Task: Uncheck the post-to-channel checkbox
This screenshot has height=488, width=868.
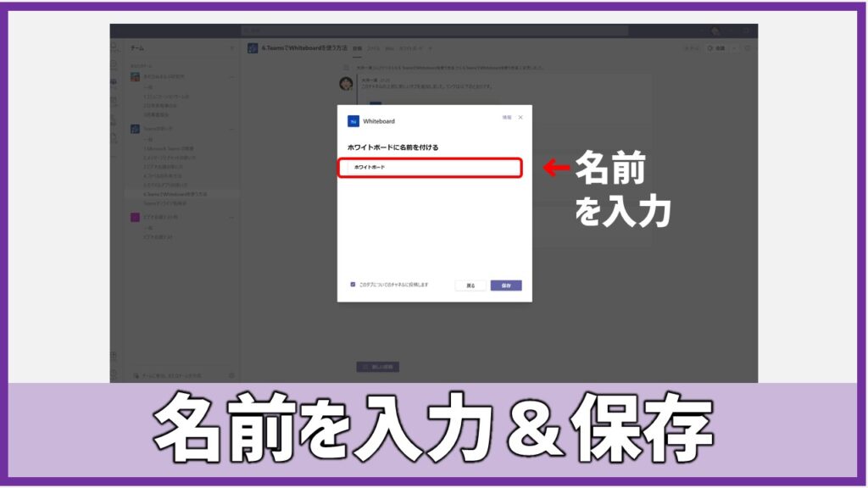Action: (x=353, y=285)
